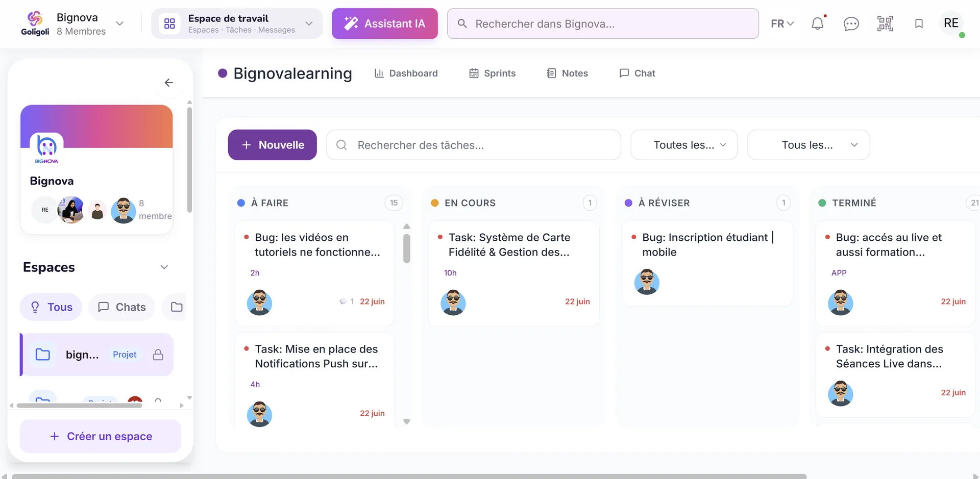
Task: Click the avatar on Intégration des Séances Live card
Action: click(x=841, y=393)
